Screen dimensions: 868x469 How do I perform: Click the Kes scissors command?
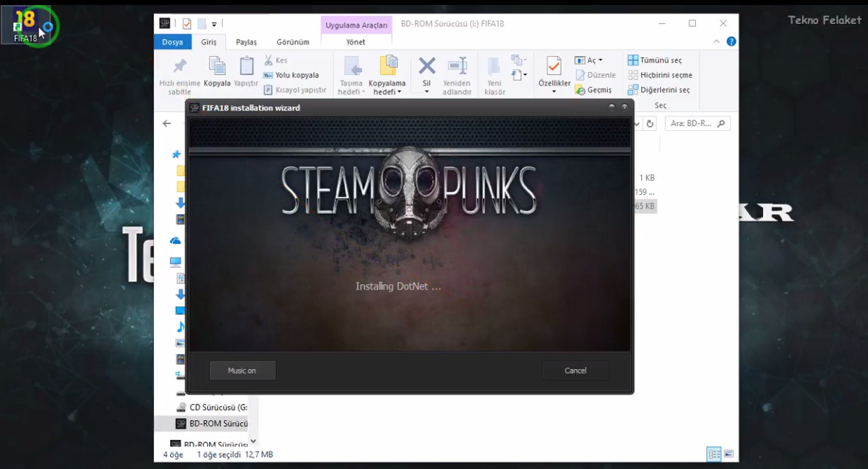(276, 60)
